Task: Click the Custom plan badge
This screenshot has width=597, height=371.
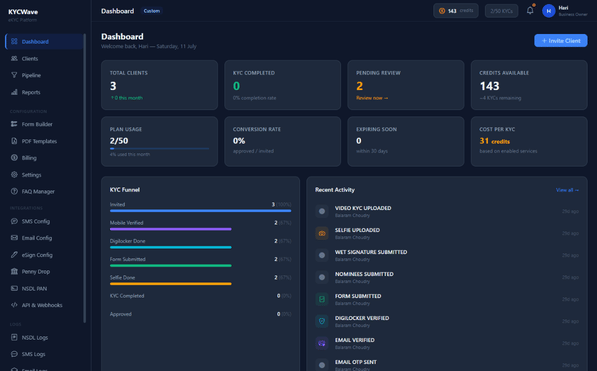Action: [152, 11]
